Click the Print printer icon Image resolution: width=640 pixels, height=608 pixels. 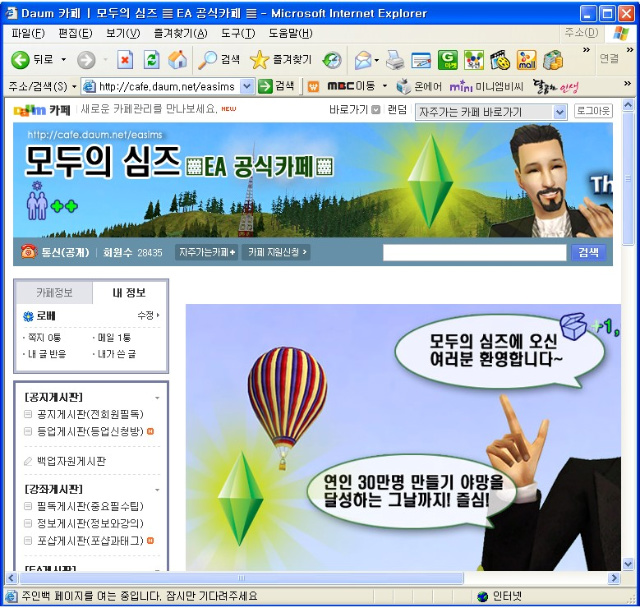coord(395,60)
